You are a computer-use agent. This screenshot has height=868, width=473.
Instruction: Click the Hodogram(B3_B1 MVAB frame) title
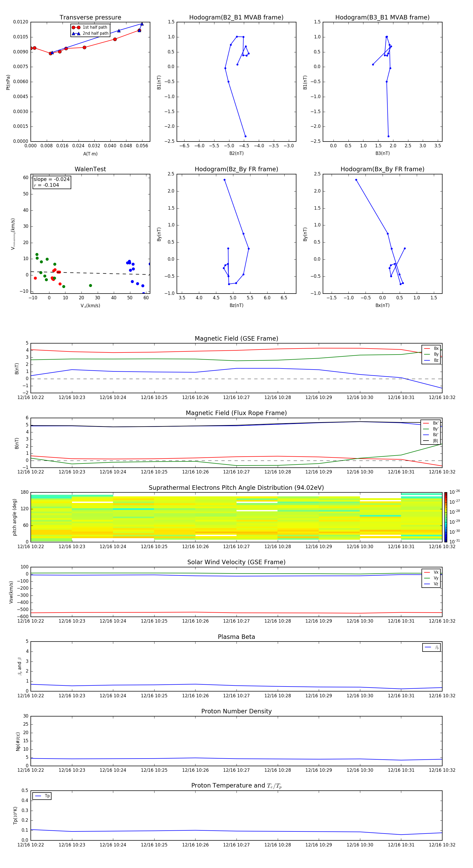382,18
